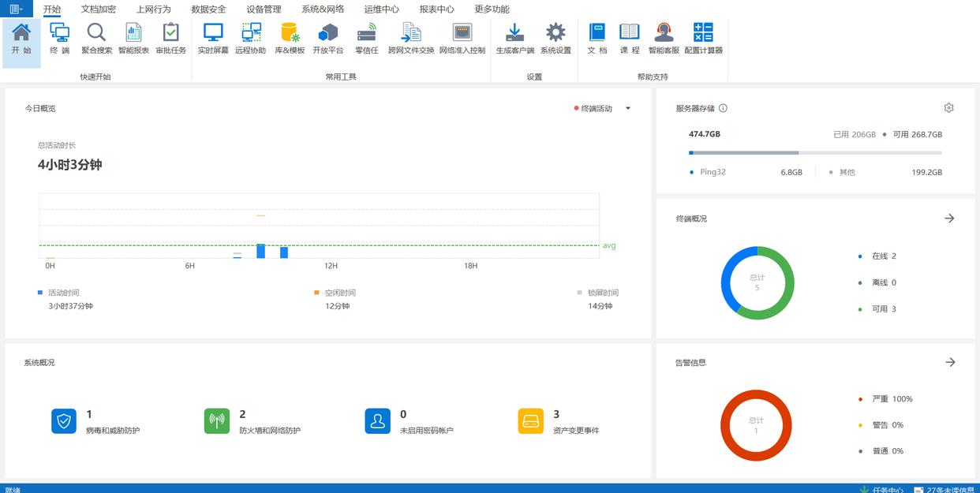Open the 库&模板 library icon
Viewport: 980px width, 493px height.
[x=290, y=39]
